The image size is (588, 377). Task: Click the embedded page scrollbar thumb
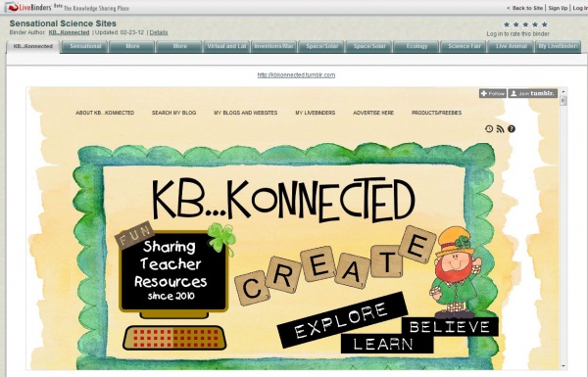point(563,101)
